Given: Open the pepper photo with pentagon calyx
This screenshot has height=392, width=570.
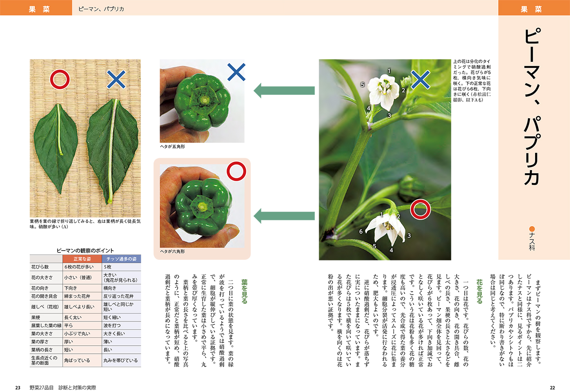Looking at the screenshot, I should [202, 101].
